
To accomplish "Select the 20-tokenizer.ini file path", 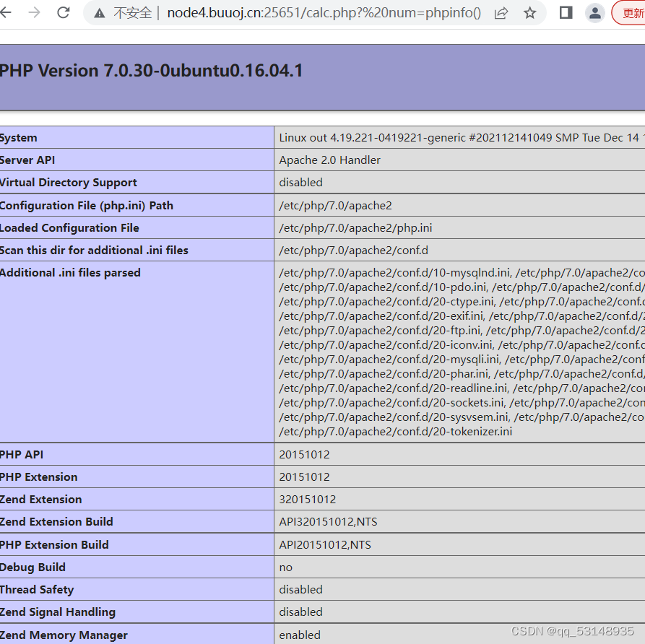I will click(395, 432).
